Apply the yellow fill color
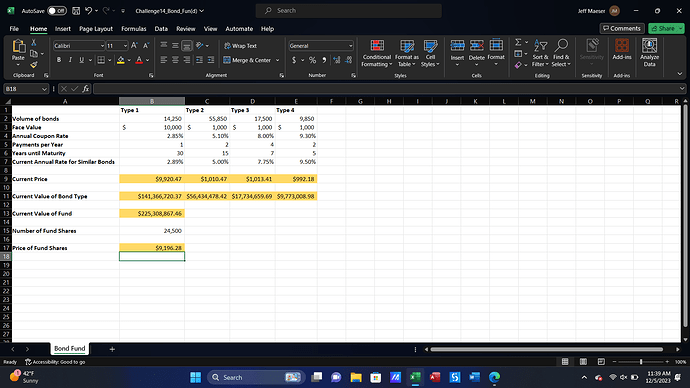 click(x=121, y=60)
